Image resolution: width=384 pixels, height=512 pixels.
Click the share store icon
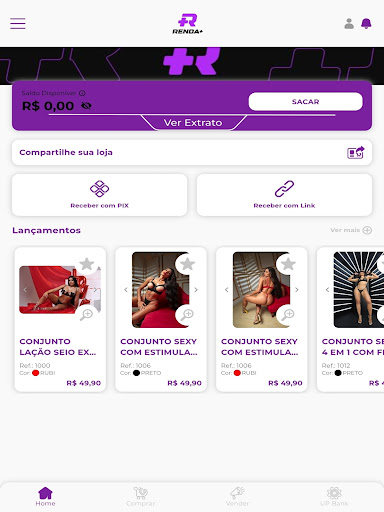coord(356,153)
